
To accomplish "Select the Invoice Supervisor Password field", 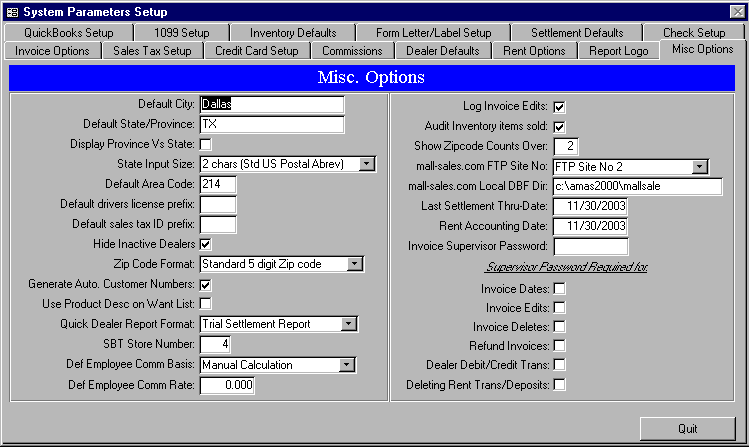I will tap(590, 246).
